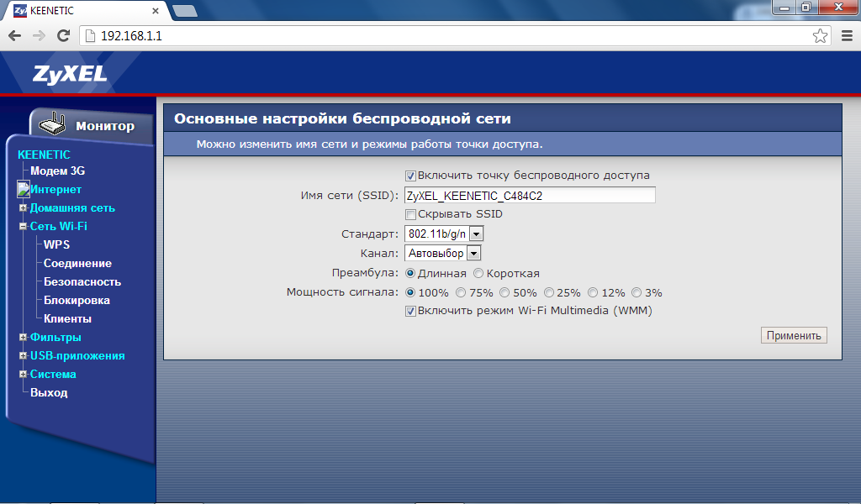Screen dimensions: 861x504
Task: Click the Имя сети (SSID) input field
Action: click(x=530, y=195)
